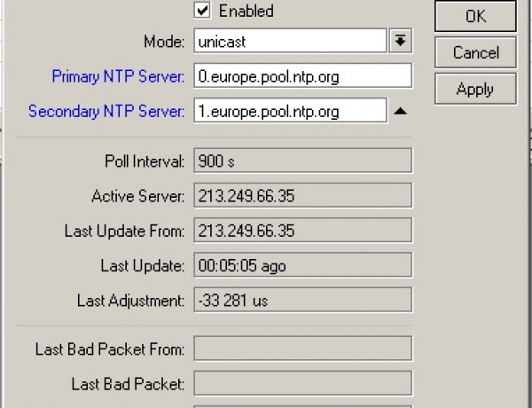Click the Mode label text
This screenshot has height=408, width=532.
[x=164, y=42]
